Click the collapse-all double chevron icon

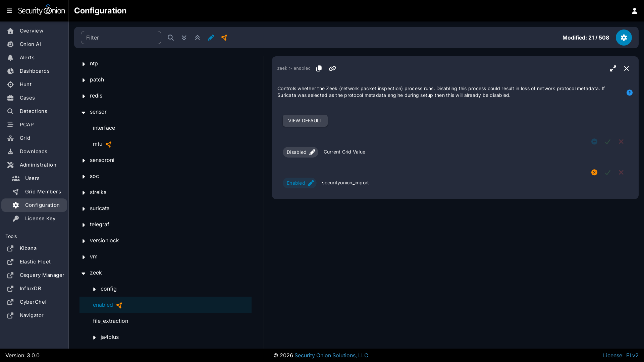[197, 38]
